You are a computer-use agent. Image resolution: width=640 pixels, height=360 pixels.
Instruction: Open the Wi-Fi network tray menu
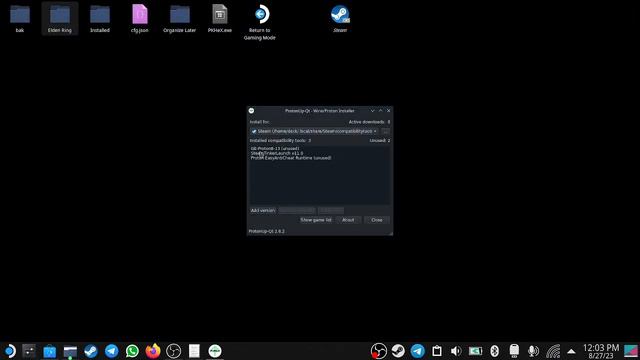pos(553,351)
